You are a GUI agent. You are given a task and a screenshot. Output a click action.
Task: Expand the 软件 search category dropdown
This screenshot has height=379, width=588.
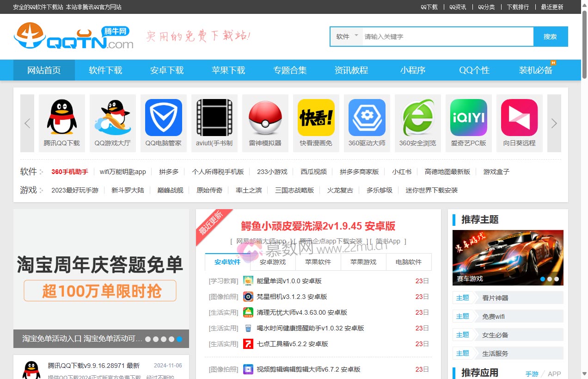tap(348, 37)
